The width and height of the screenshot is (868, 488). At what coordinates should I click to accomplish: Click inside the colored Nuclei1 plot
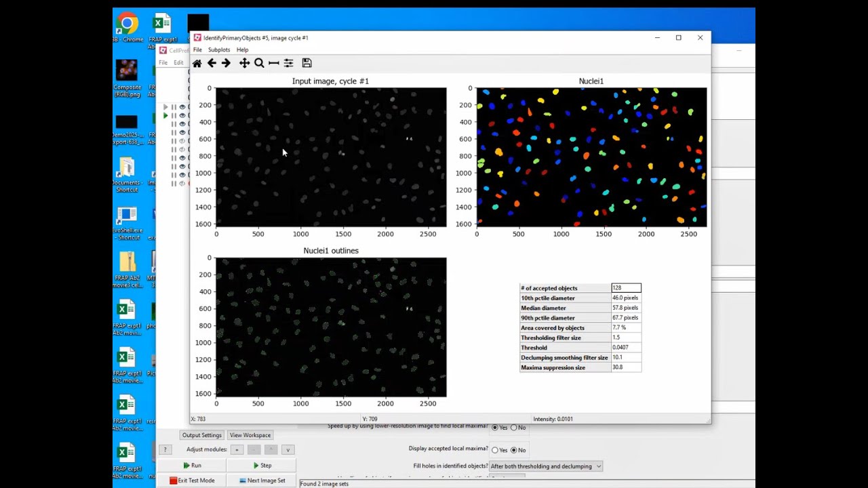[591, 157]
